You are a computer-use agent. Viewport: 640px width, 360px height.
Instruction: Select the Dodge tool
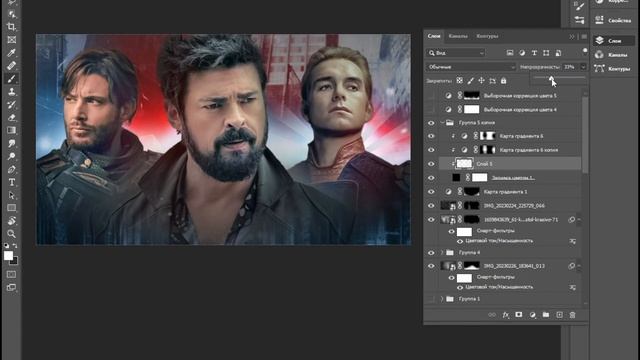[x=11, y=156]
